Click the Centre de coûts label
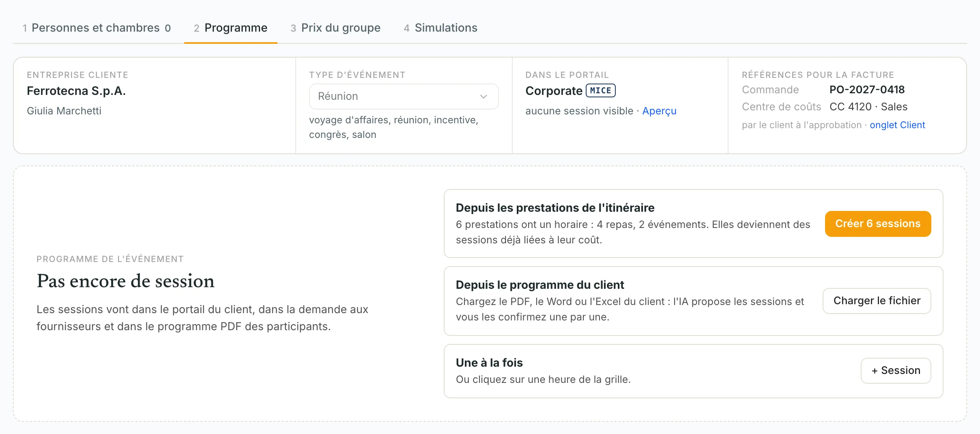Viewport: 980px width, 434px height. [x=781, y=107]
